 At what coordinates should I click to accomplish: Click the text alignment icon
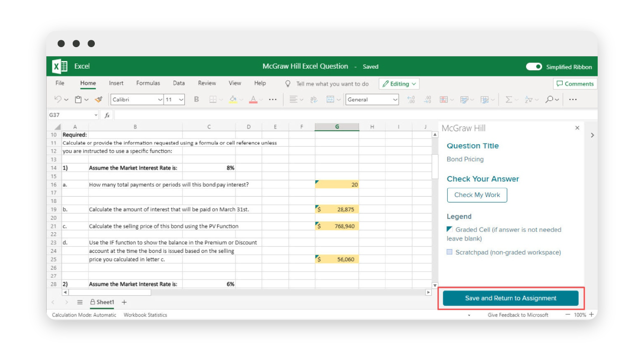(293, 100)
